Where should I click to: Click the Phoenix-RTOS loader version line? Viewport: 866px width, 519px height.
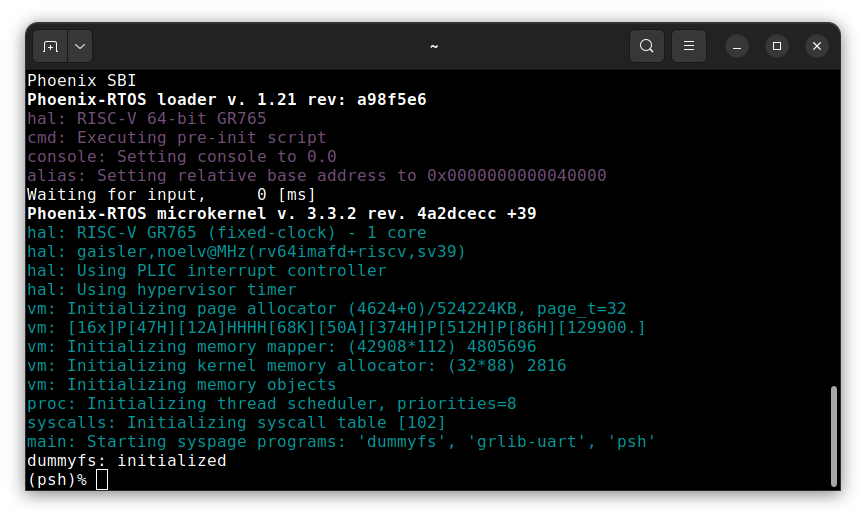tap(227, 99)
